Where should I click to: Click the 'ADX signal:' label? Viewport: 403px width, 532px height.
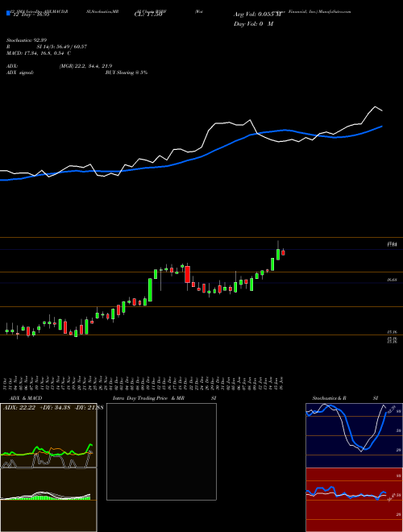(20, 73)
